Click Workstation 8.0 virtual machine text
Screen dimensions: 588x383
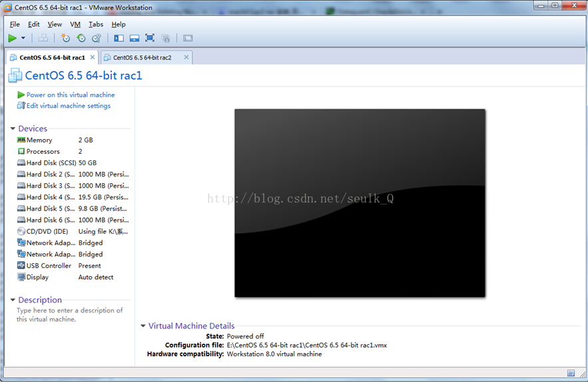(x=274, y=354)
